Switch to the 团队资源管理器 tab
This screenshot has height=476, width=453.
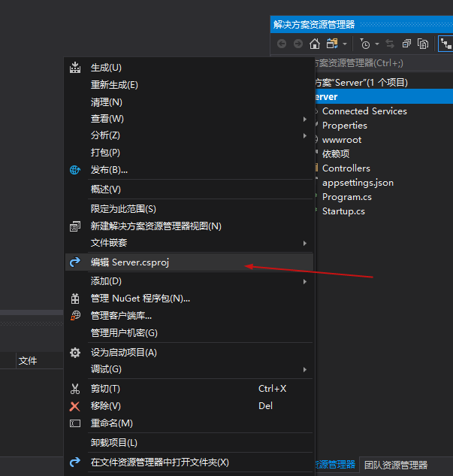(396, 465)
